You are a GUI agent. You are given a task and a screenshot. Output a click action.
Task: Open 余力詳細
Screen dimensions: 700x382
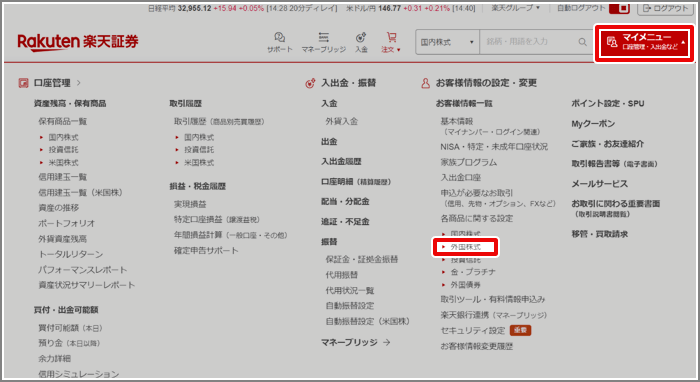[54, 358]
